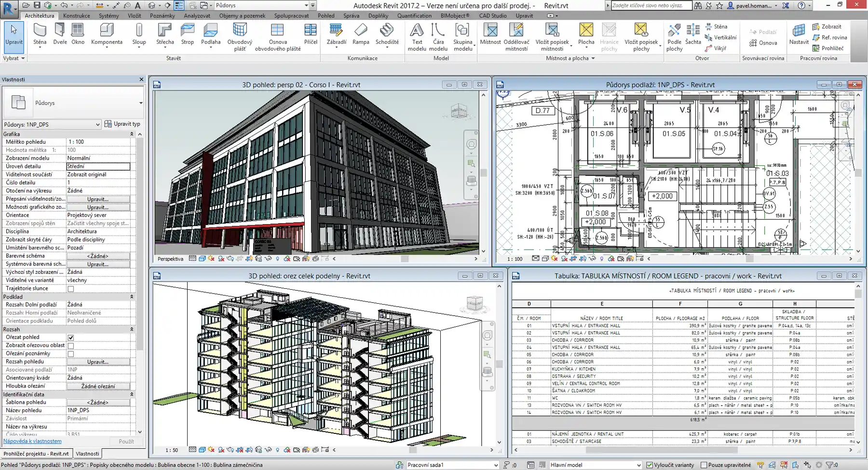The image size is (868, 470).
Task: Switch to the Pohled ribbon tab
Action: pyautogui.click(x=326, y=15)
